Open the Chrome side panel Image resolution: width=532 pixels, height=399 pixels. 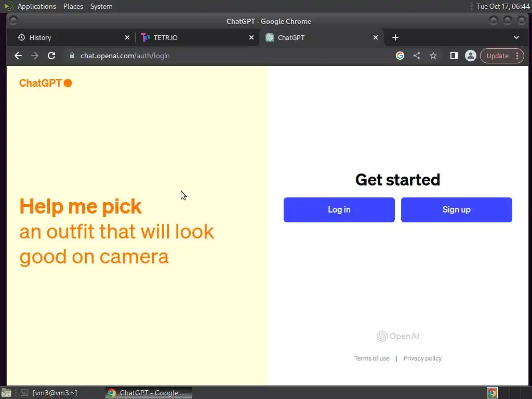coord(454,56)
